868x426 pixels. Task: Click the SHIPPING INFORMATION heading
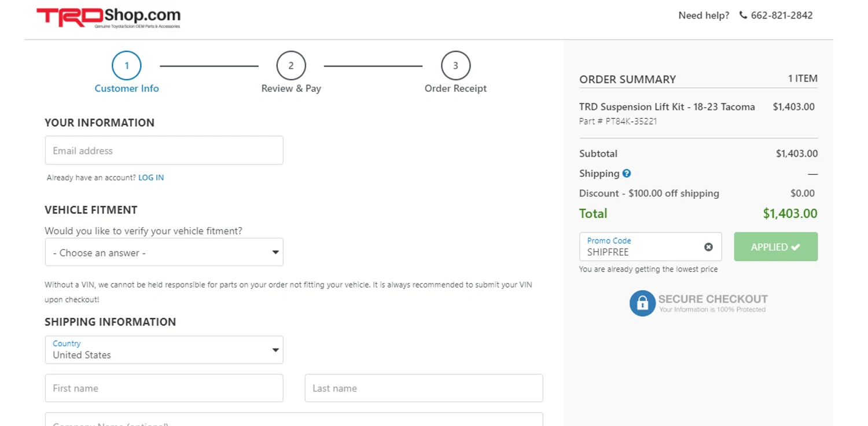point(111,322)
